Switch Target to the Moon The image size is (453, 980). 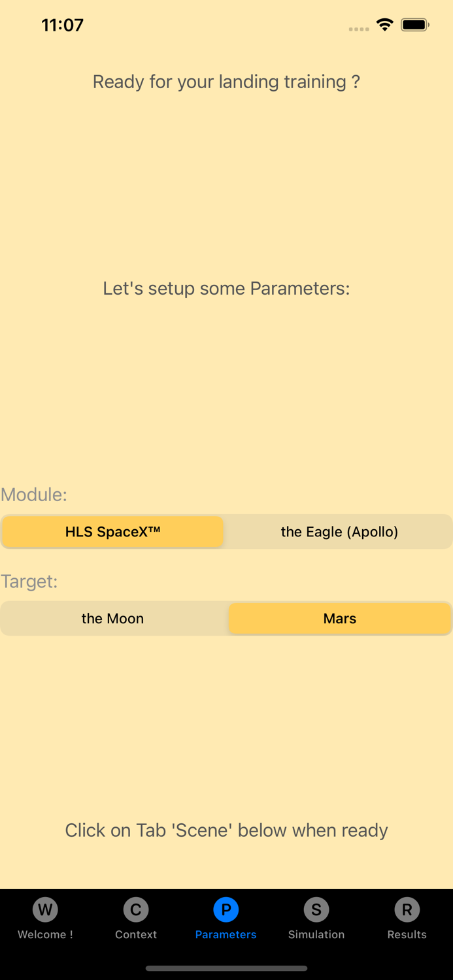click(x=112, y=618)
